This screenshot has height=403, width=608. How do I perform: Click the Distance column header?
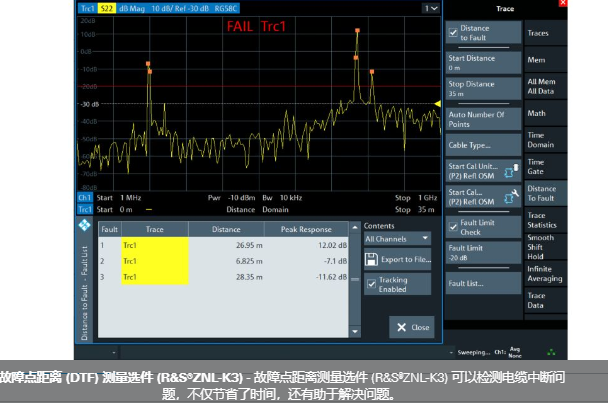click(226, 229)
